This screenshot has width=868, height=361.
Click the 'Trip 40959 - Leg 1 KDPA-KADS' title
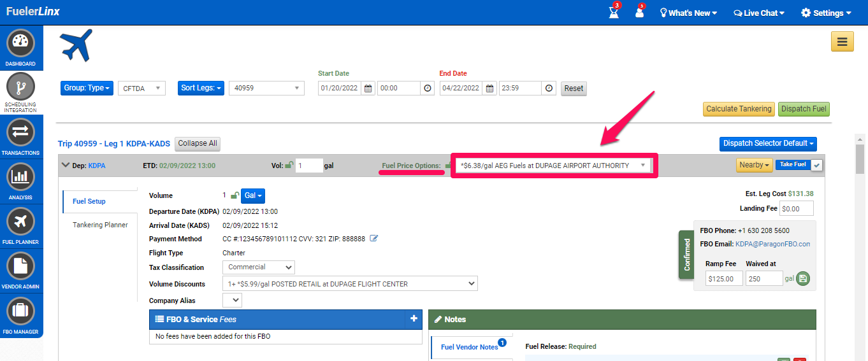(114, 144)
